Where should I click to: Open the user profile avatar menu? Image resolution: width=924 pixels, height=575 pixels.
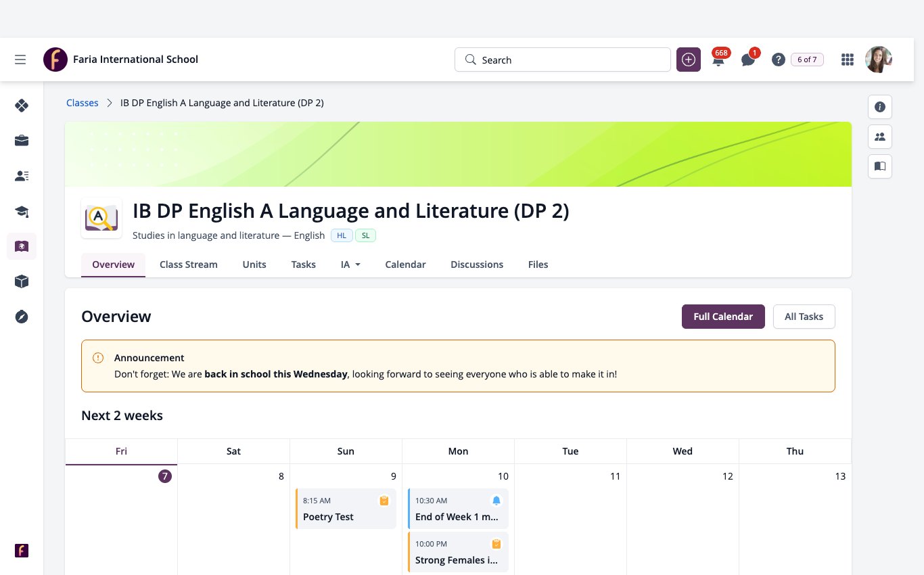(x=879, y=60)
